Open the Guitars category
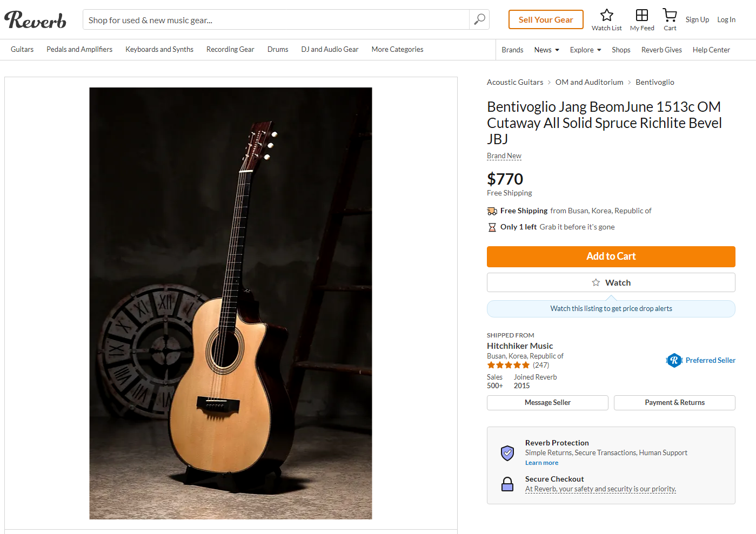 click(x=22, y=49)
